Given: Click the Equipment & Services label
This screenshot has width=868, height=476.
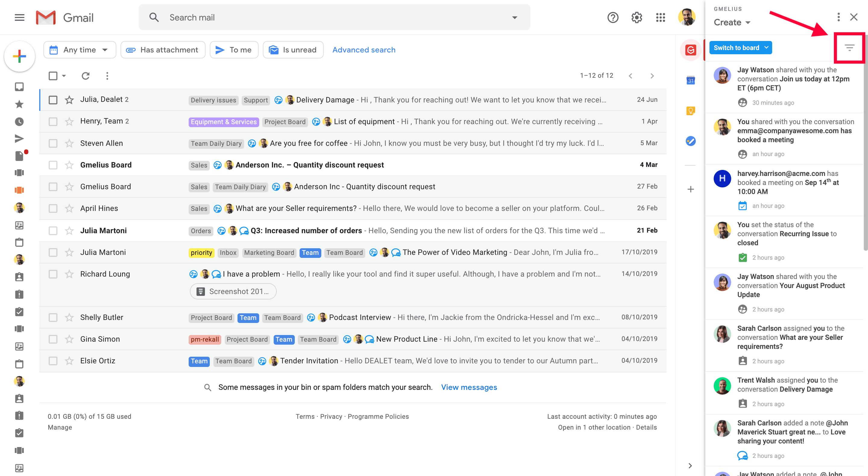Looking at the screenshot, I should coord(223,122).
